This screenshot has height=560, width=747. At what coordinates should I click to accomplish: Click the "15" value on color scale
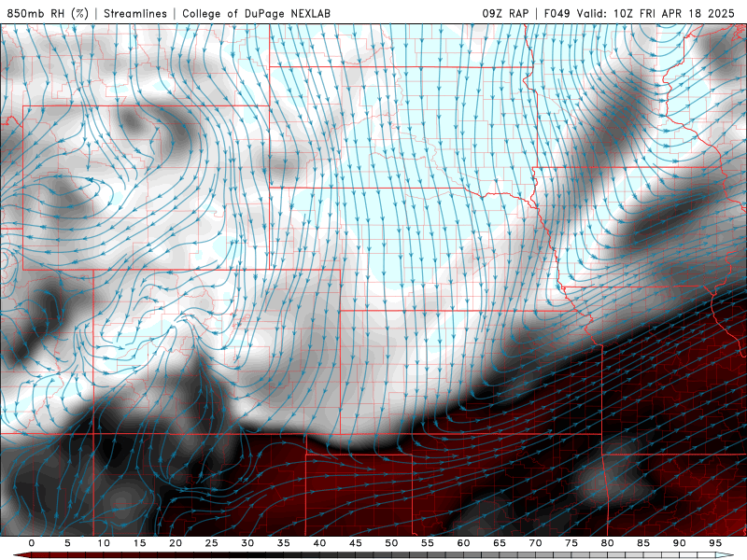pos(139,543)
